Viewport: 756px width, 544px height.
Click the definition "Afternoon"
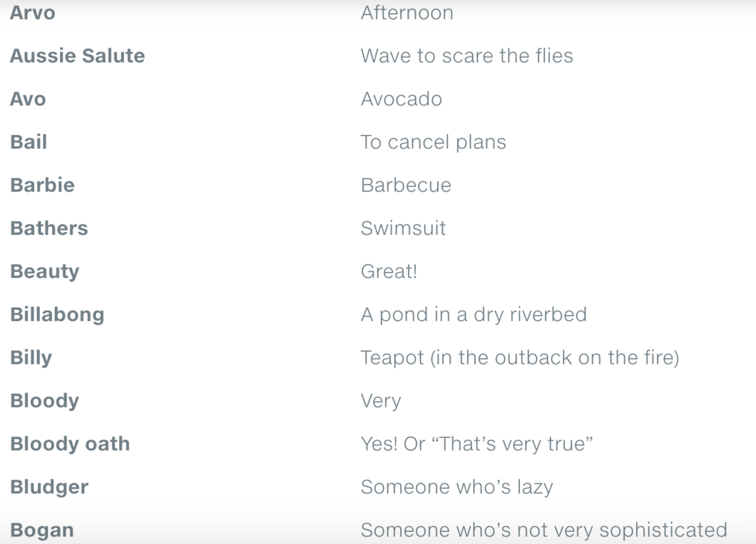click(407, 13)
